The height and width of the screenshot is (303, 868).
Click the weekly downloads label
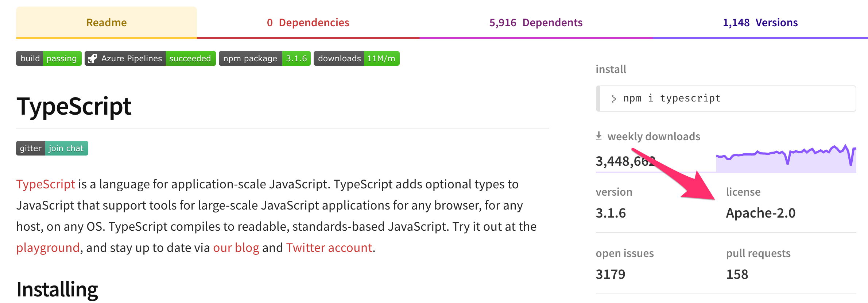(x=654, y=137)
